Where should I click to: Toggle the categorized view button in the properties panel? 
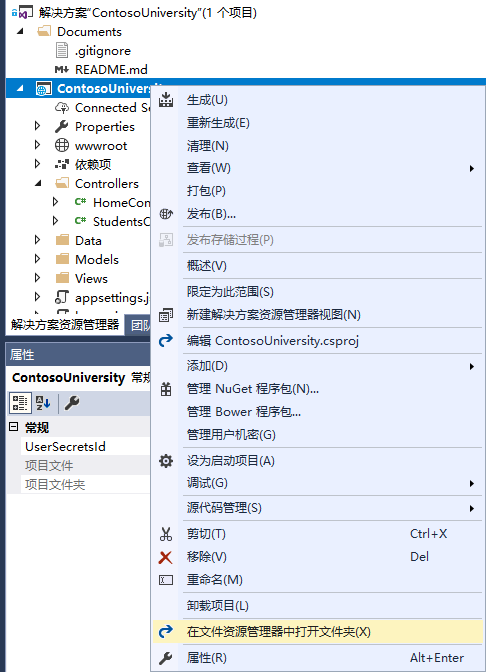20,403
